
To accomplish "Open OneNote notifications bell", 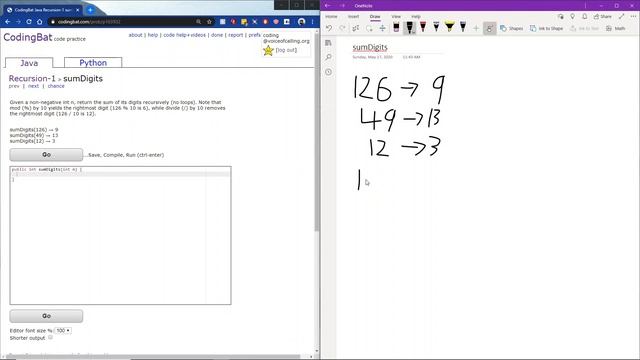I will pos(584,16).
